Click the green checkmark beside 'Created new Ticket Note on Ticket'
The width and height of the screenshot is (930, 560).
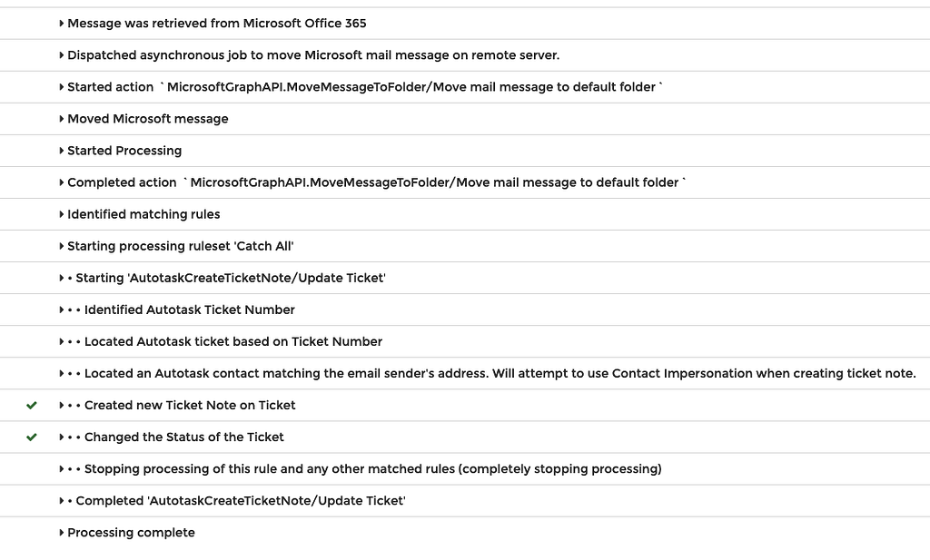click(32, 405)
